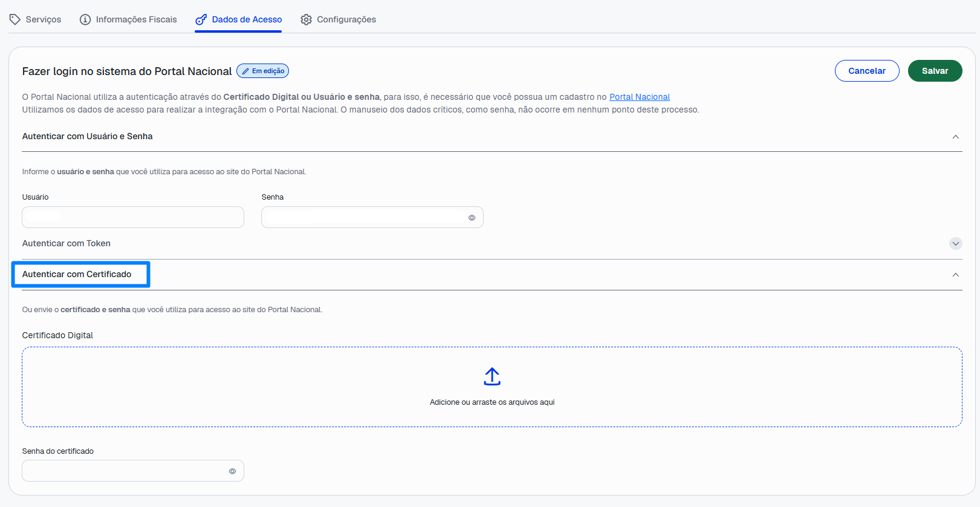Expand the Autenticar com Token section
The height and width of the screenshot is (507, 980).
956,244
